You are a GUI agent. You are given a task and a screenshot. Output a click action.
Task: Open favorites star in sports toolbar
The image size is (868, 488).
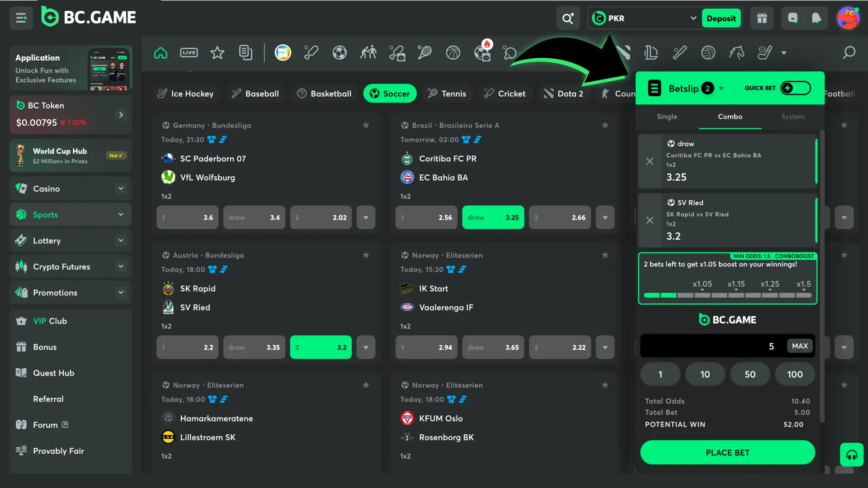coord(217,53)
